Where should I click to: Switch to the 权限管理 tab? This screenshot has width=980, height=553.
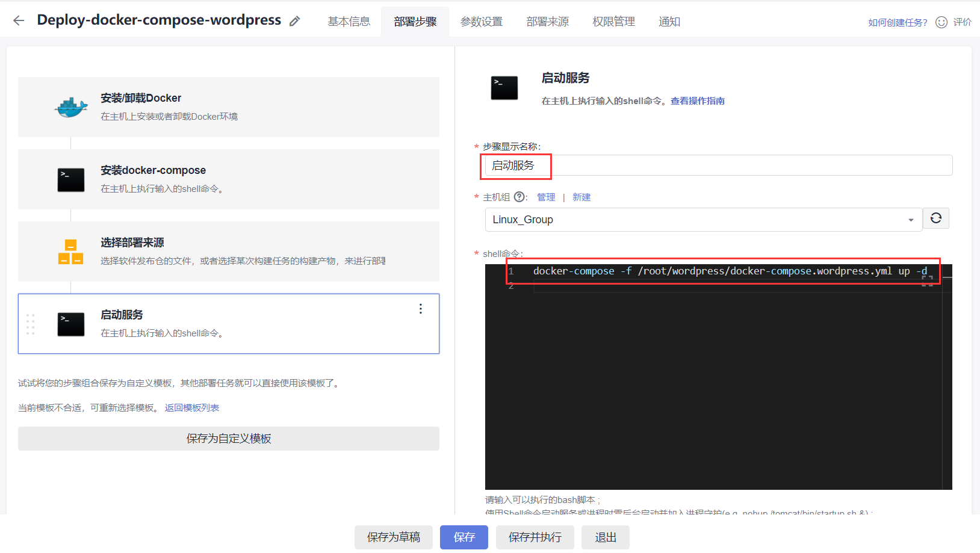[613, 21]
